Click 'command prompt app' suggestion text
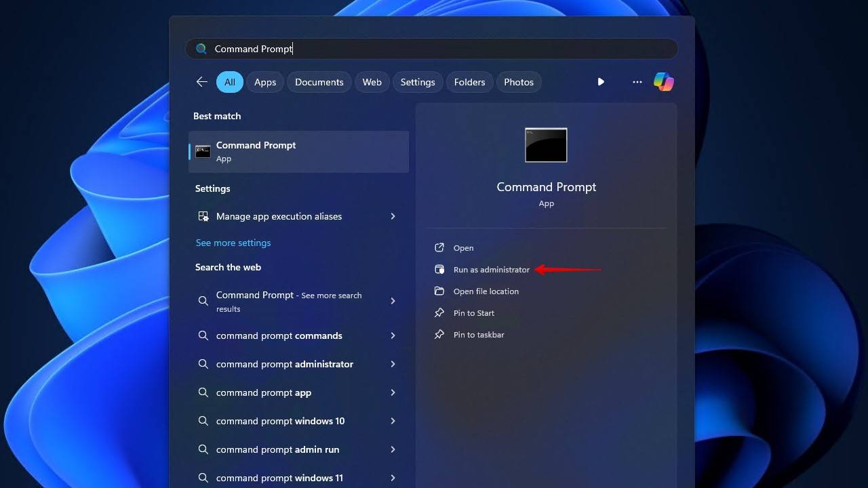868x488 pixels. [264, 392]
